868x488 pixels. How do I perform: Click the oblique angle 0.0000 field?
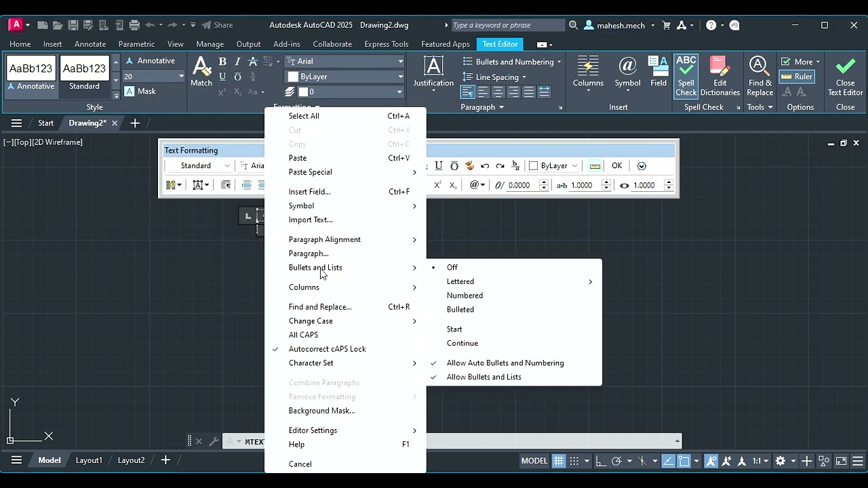click(521, 185)
